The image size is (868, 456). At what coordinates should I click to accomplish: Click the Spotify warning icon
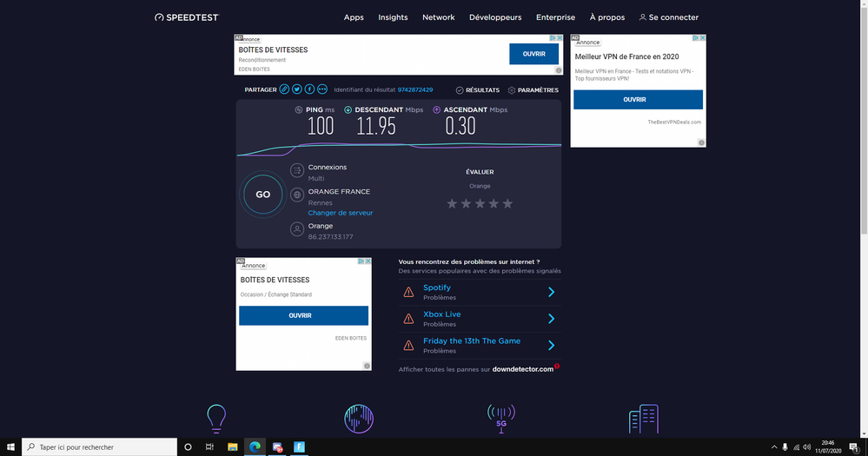408,292
